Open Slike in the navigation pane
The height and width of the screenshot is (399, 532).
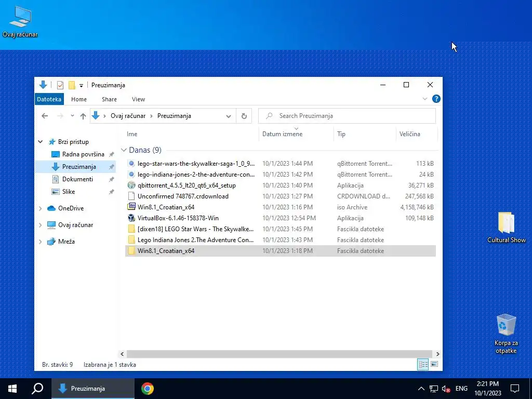click(68, 192)
